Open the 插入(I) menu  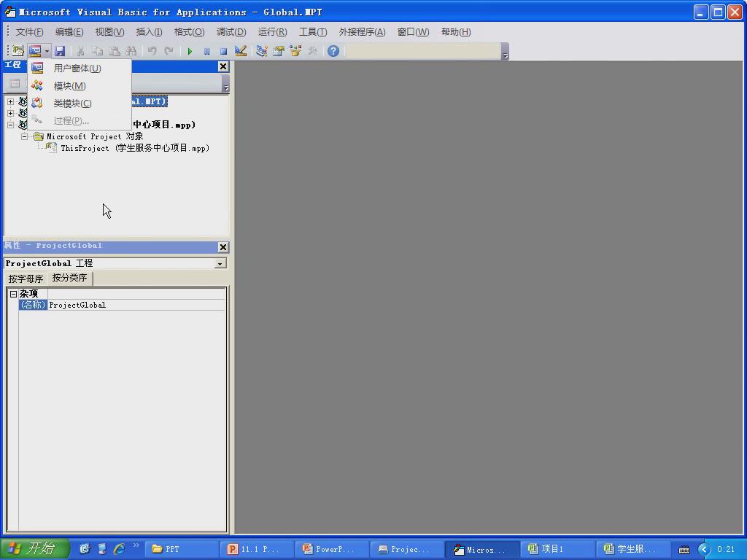click(149, 32)
